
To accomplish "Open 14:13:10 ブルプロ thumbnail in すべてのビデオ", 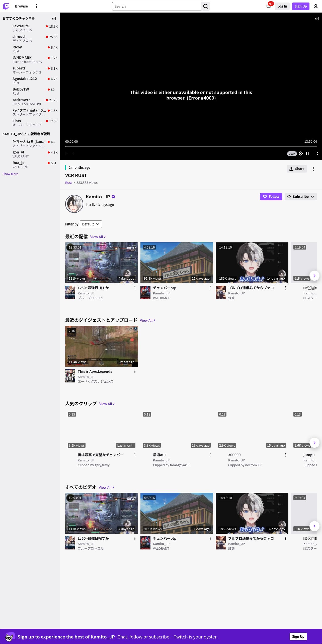I will coord(252,513).
